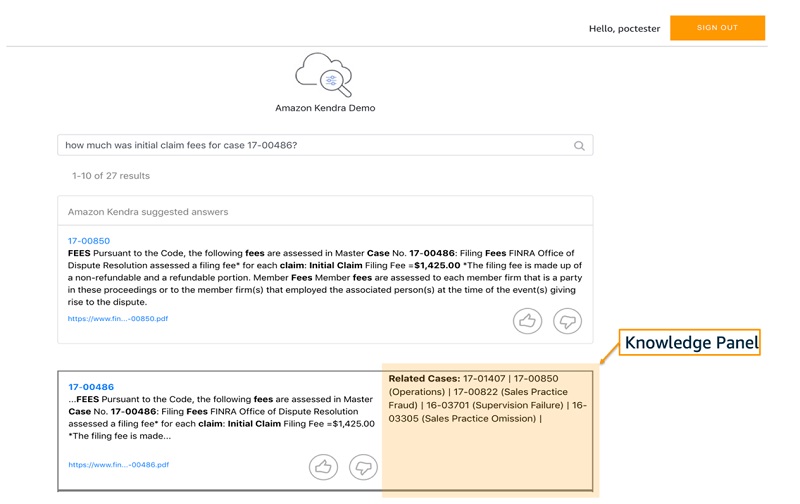This screenshot has height=504, width=800.
Task: Open the 17-00850 suggested answer title link
Action: tap(89, 241)
